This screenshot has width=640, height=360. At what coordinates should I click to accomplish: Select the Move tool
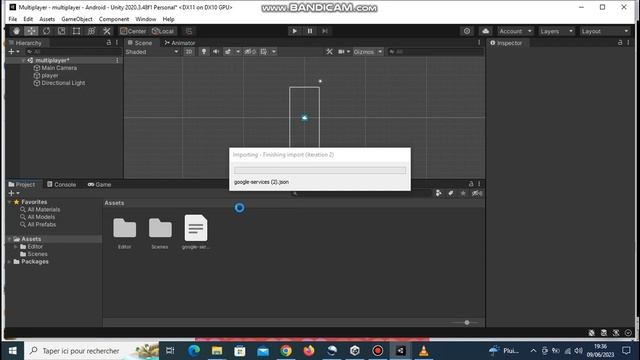(31, 31)
